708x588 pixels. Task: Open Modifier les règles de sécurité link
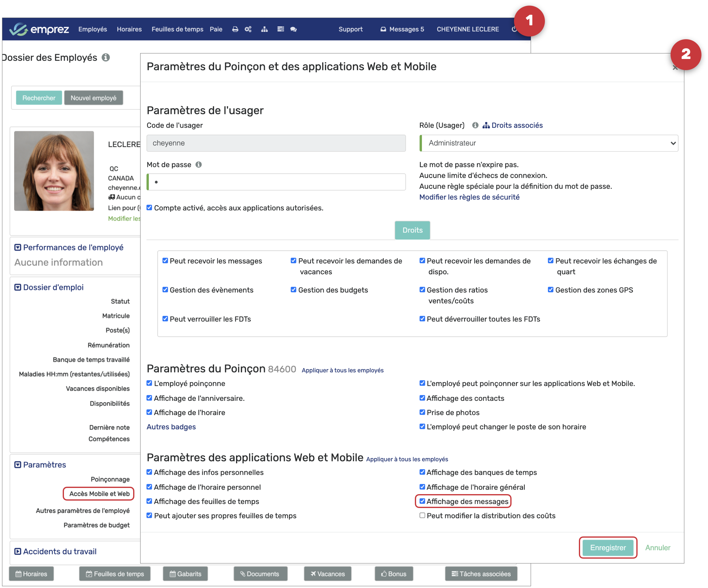pyautogui.click(x=469, y=197)
